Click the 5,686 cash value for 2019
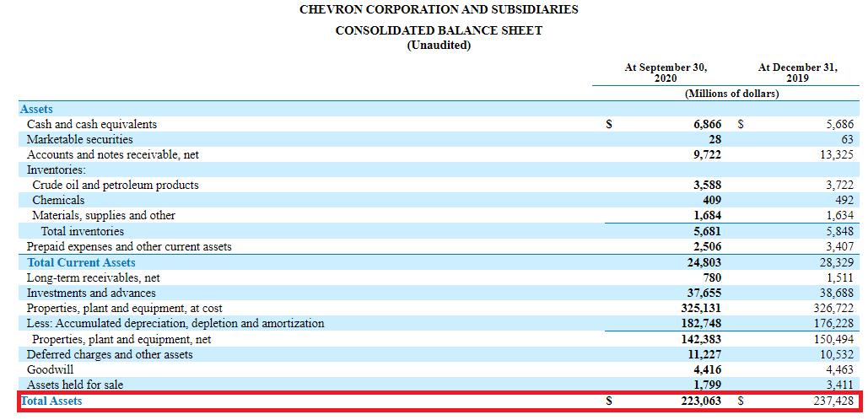Screen dimensions: 868x420 [x=839, y=125]
